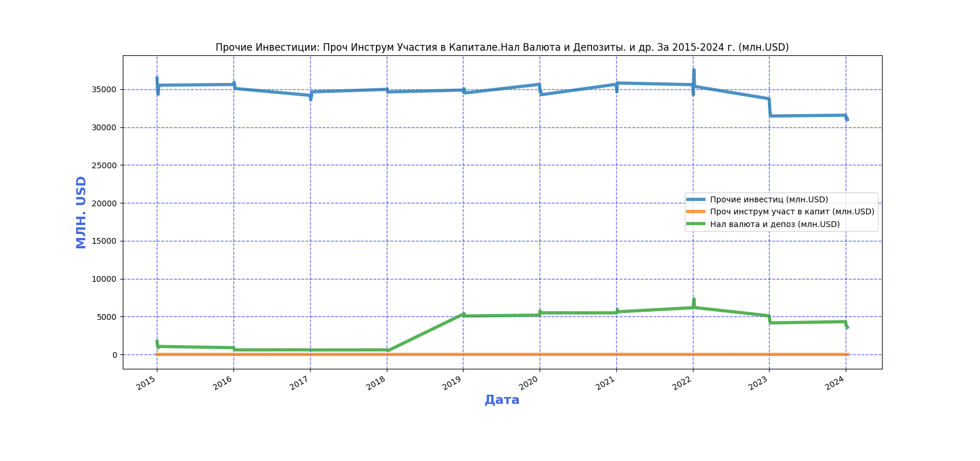The height and width of the screenshot is (461, 980).
Task: Click the x-axis tick label 2018
Action: coord(377,383)
